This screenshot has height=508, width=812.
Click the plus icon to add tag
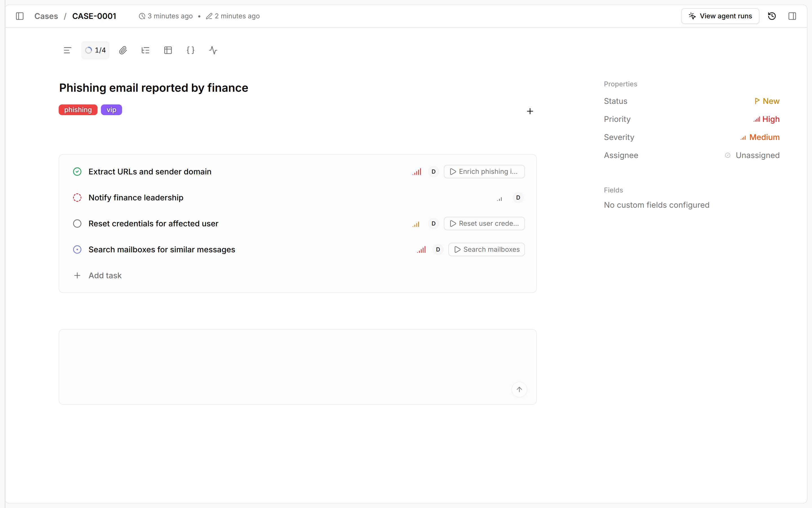coord(530,111)
